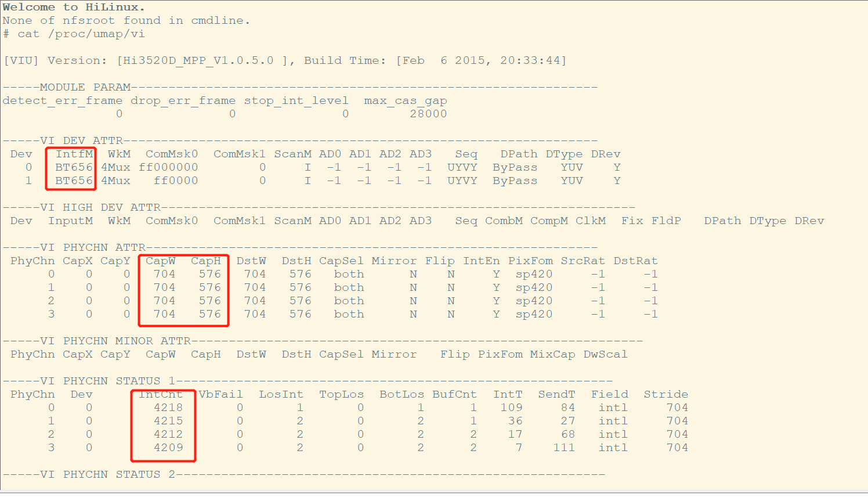This screenshot has height=501, width=868.
Task: Click the 'CombM' column header
Action: coord(504,221)
